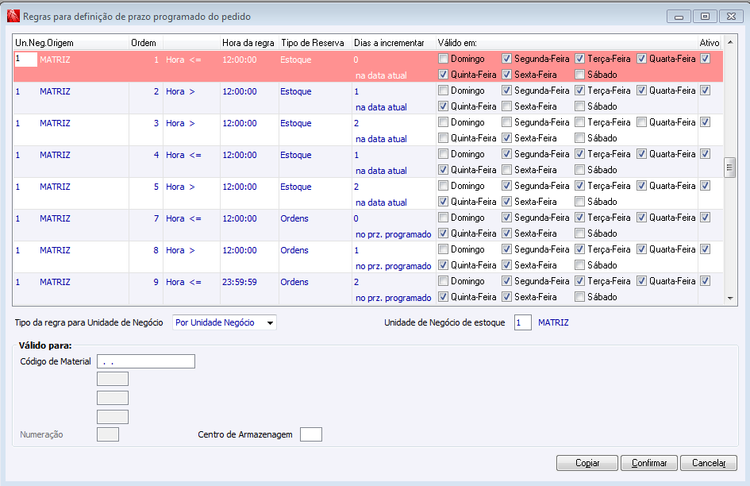Select 23:59:59 time cell in Ordem 9
This screenshot has width=750, height=486.
pos(239,282)
